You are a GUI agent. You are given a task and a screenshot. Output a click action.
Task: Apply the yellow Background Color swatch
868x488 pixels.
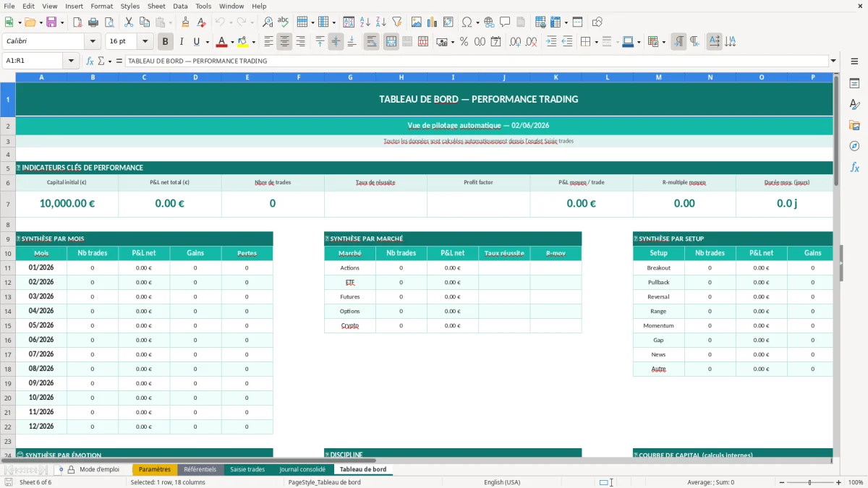click(243, 42)
